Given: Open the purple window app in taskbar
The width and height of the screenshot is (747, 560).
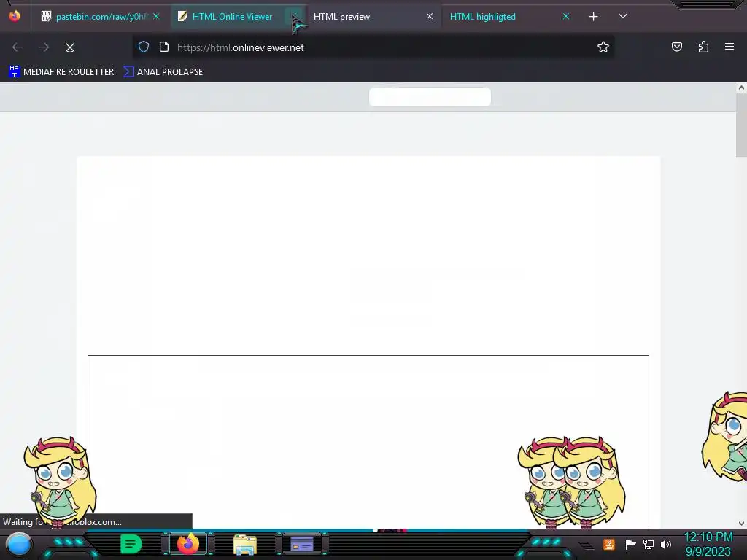Looking at the screenshot, I should [301, 544].
